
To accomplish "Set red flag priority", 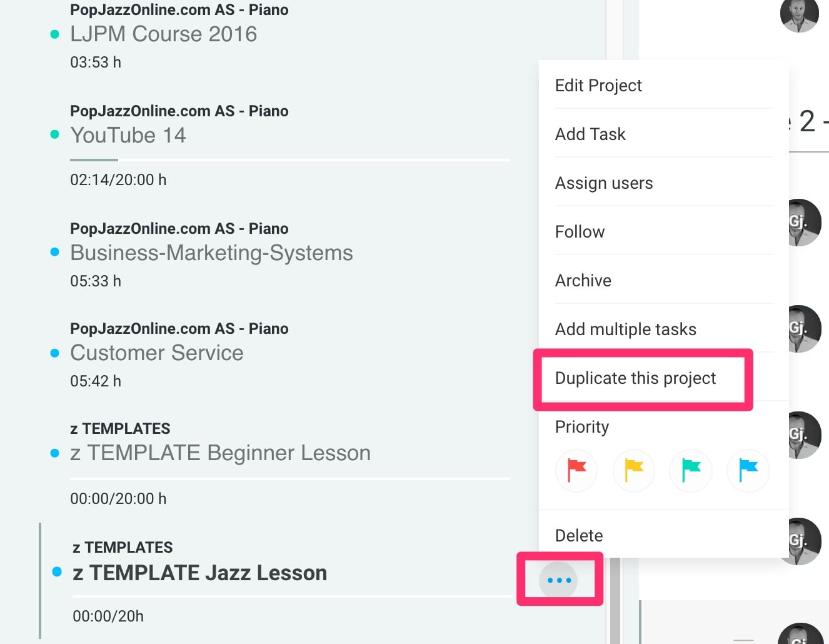I will tap(576, 471).
